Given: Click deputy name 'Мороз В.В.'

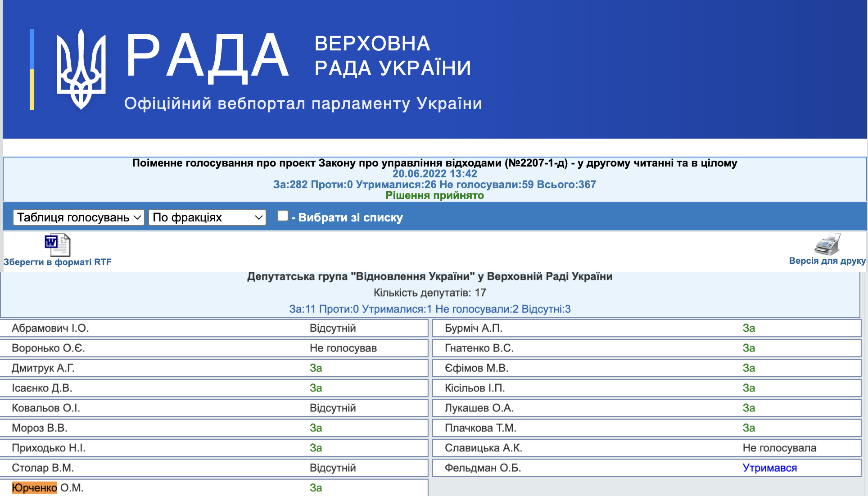Looking at the screenshot, I should click(x=40, y=428).
